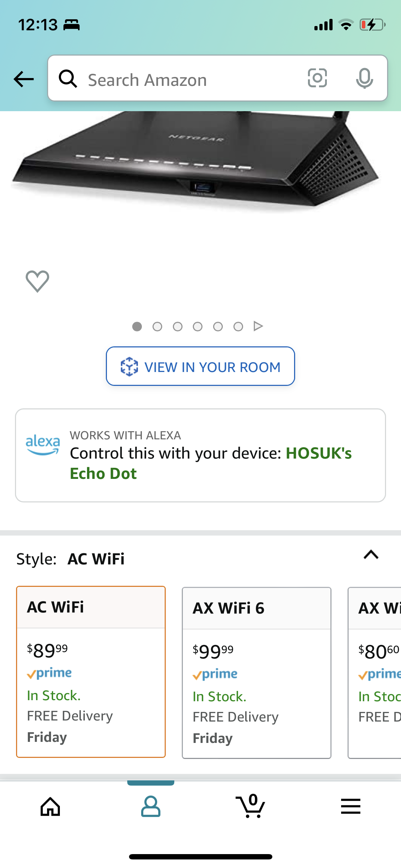The height and width of the screenshot is (868, 401).
Task: Play the product video via triangle indicator
Action: [x=258, y=326]
